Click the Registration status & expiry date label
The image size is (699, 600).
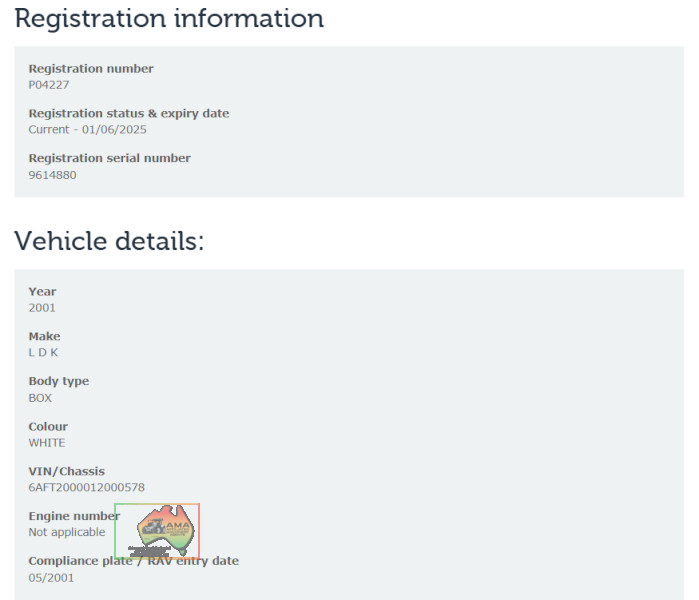[128, 113]
